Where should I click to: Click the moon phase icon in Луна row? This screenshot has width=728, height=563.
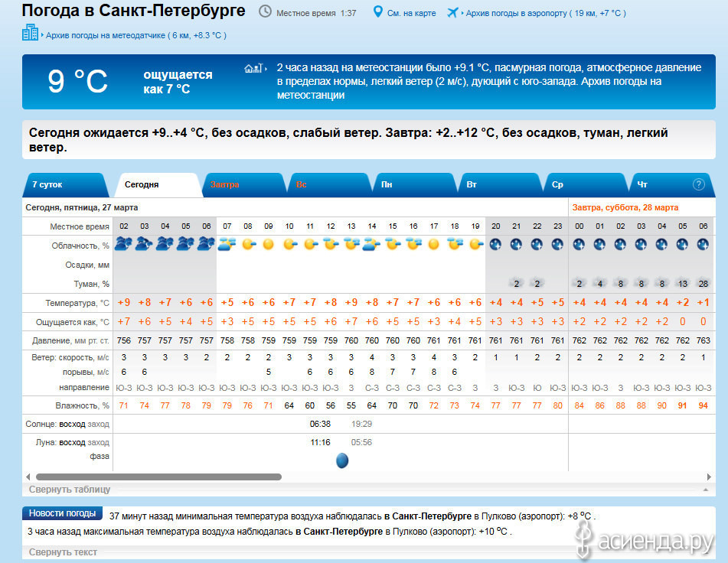point(342,460)
